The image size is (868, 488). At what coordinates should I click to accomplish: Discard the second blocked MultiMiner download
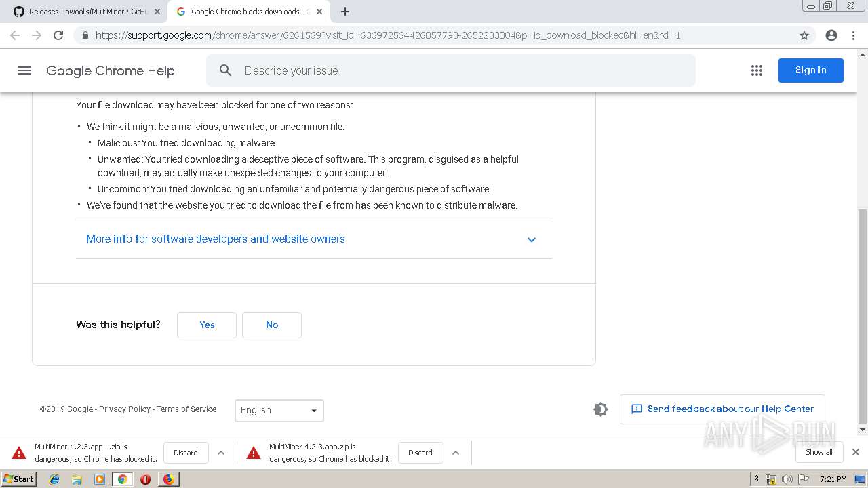click(x=420, y=453)
